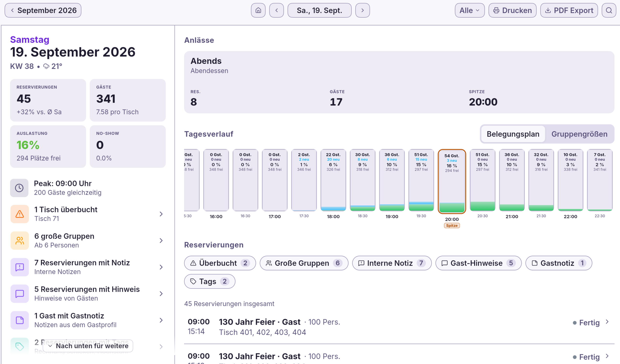Expand 1 Tisch überbucht row

click(88, 214)
